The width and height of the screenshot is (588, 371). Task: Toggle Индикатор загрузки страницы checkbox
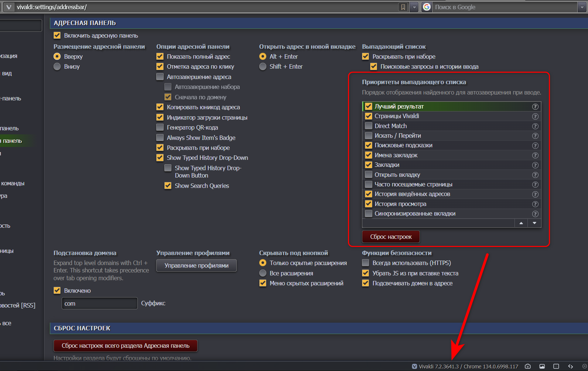160,117
